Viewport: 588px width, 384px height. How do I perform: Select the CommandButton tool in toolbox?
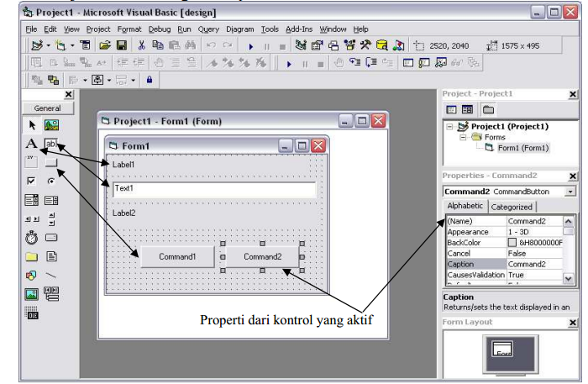point(51,162)
